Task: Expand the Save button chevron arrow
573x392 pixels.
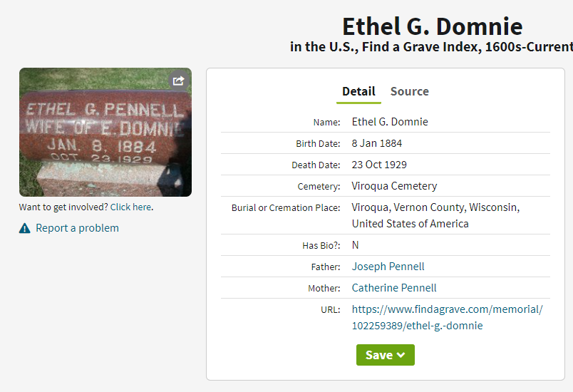Action: click(401, 355)
